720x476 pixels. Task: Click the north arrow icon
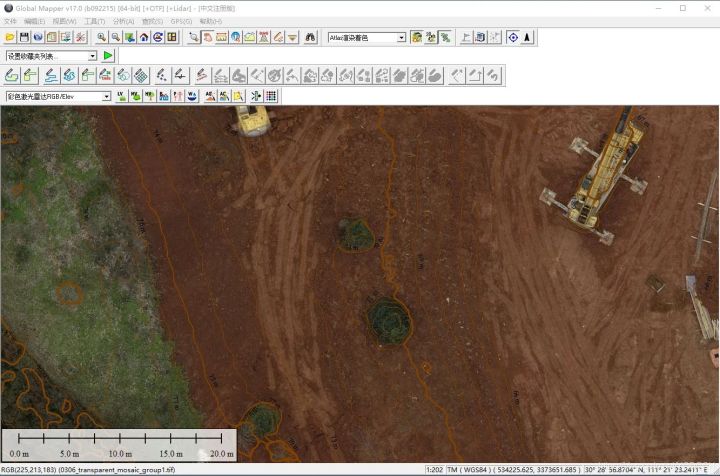point(527,37)
